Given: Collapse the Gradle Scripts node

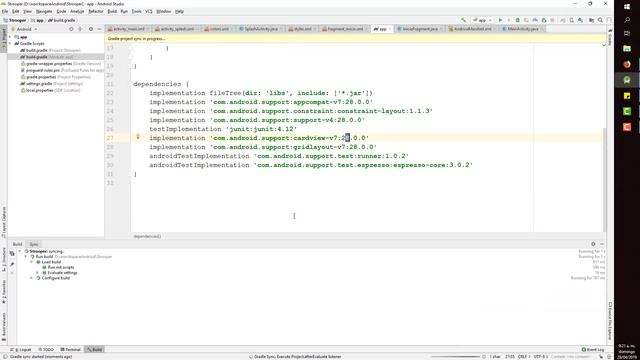Looking at the screenshot, I should tap(10, 43).
